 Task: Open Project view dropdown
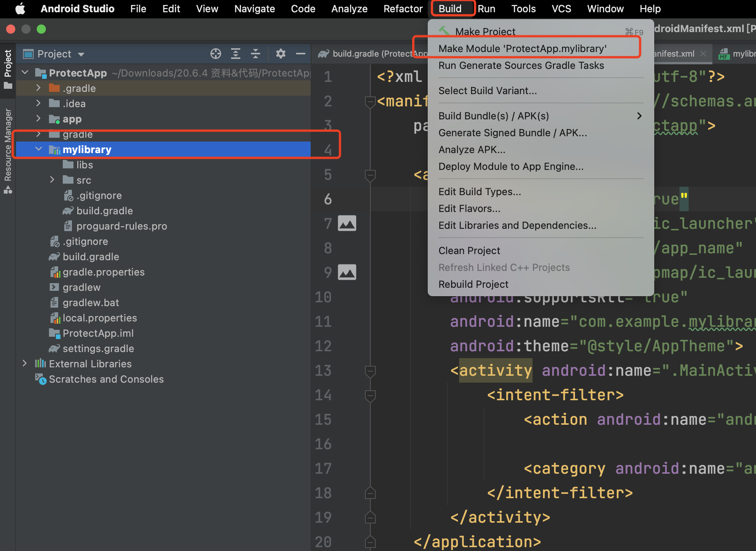(81, 54)
